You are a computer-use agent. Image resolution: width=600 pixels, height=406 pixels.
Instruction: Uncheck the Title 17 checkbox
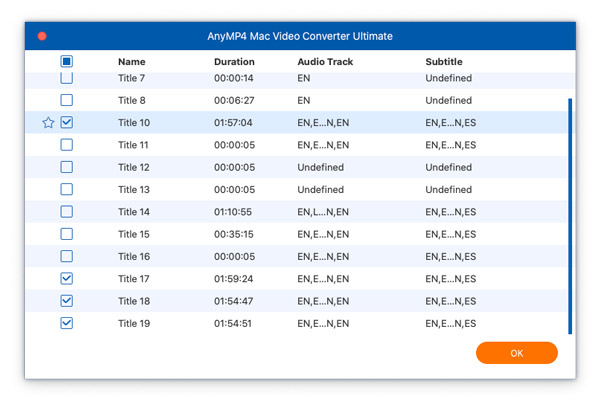[x=67, y=279]
